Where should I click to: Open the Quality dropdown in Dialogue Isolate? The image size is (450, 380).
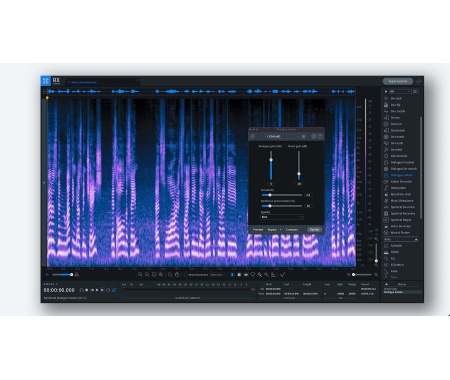click(282, 217)
